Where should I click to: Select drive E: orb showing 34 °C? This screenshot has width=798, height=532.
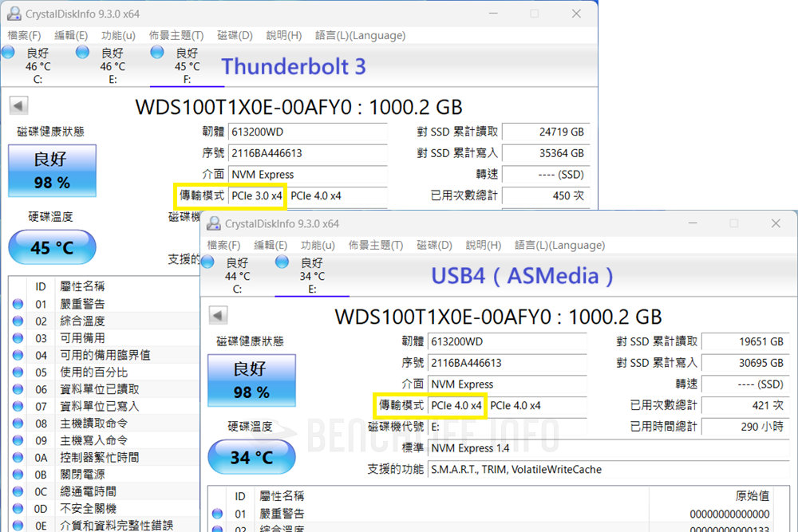(x=282, y=262)
